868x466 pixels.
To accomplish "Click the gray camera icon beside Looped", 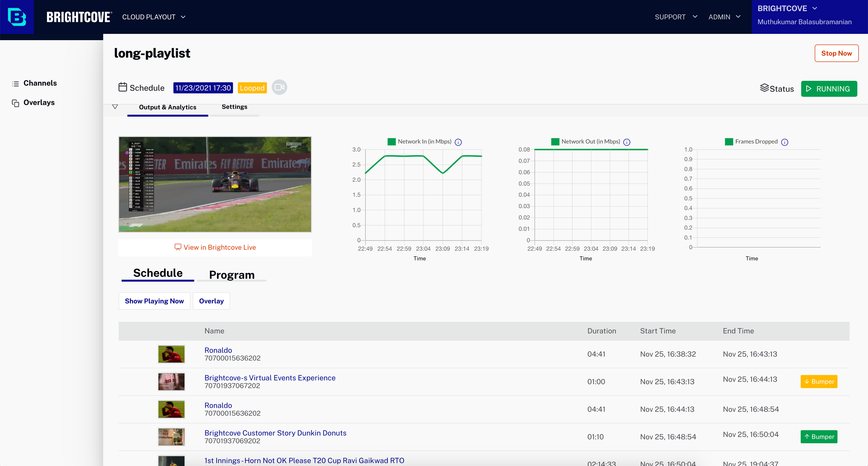I will (x=279, y=87).
